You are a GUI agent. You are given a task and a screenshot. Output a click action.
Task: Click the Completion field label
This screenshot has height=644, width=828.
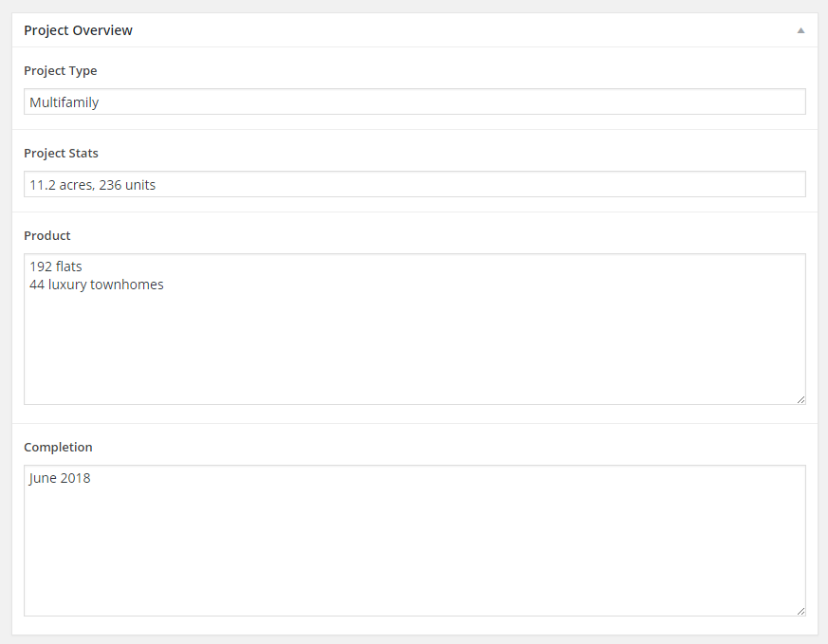click(58, 447)
